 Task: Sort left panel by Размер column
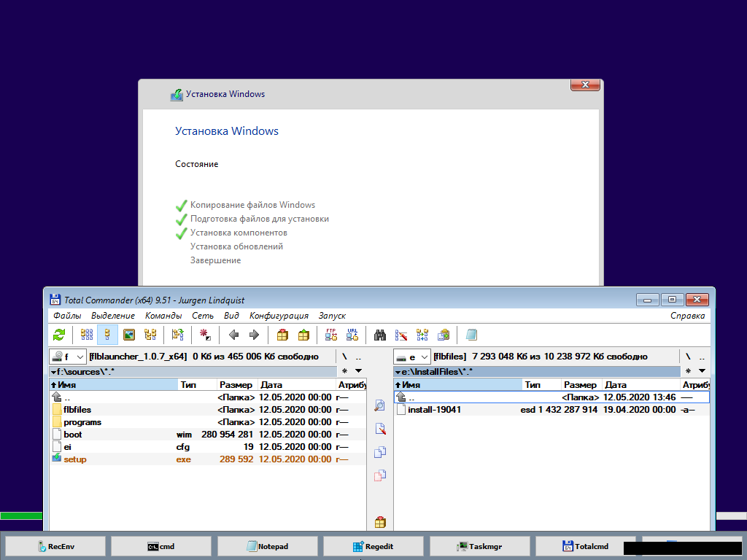237,385
